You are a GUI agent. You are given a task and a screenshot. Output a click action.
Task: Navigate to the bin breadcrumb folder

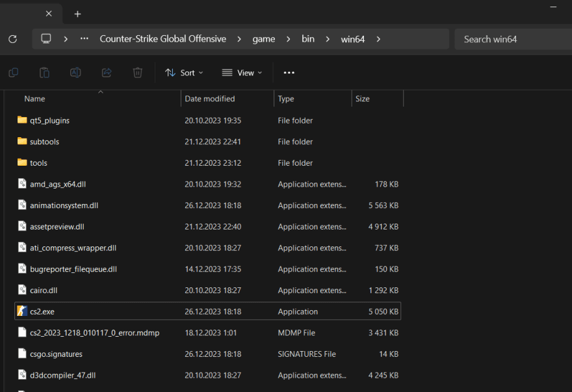(x=308, y=39)
